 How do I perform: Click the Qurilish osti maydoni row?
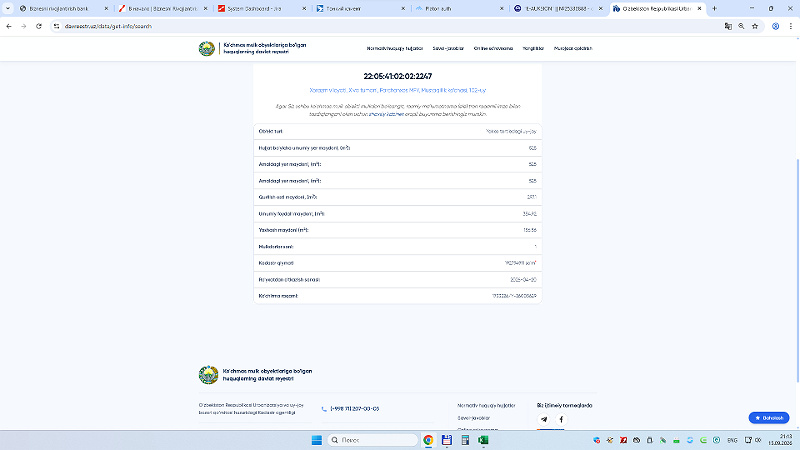pos(397,197)
